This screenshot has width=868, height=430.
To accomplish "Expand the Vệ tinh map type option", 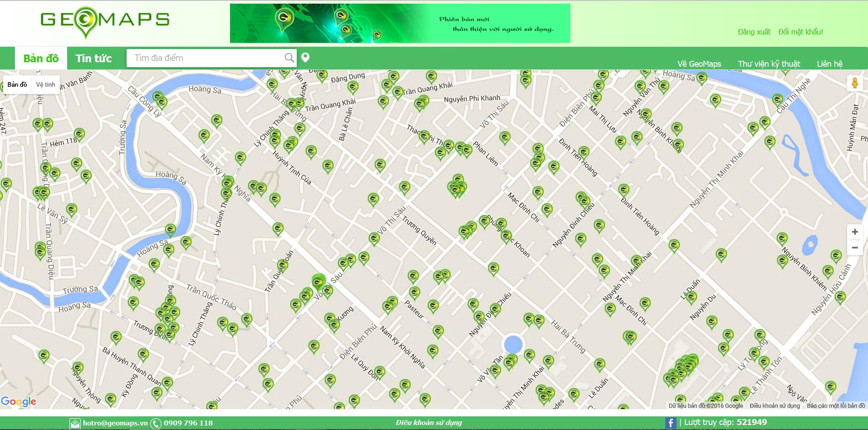I will [x=46, y=84].
